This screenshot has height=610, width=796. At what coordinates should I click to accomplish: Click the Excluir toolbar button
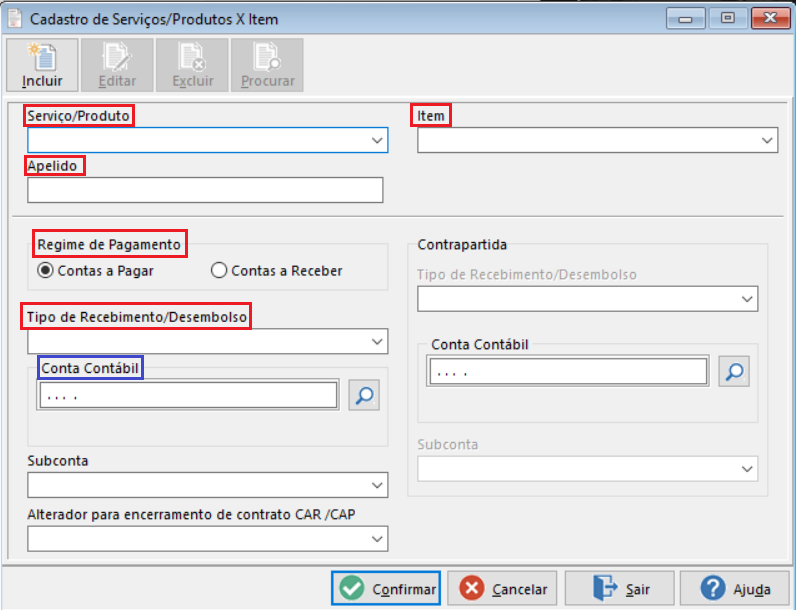click(192, 65)
